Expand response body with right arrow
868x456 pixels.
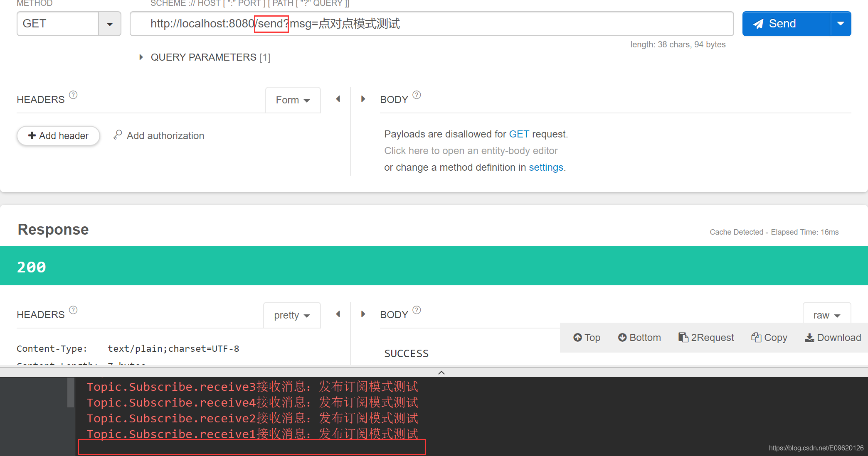[363, 314]
